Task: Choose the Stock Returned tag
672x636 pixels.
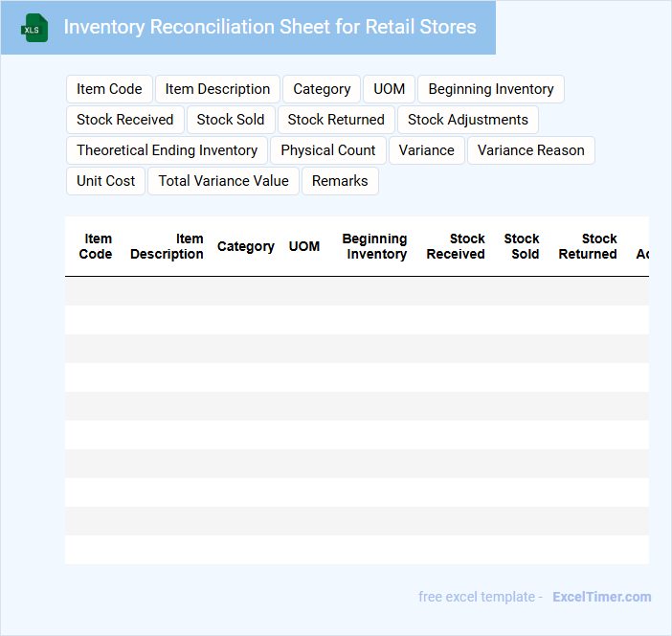Action: coord(336,120)
